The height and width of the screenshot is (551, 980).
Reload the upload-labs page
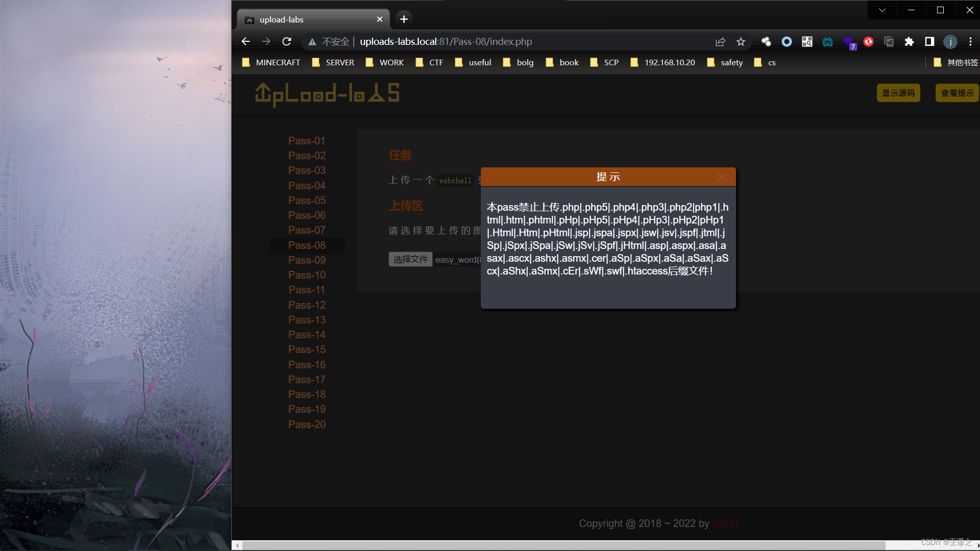(287, 41)
